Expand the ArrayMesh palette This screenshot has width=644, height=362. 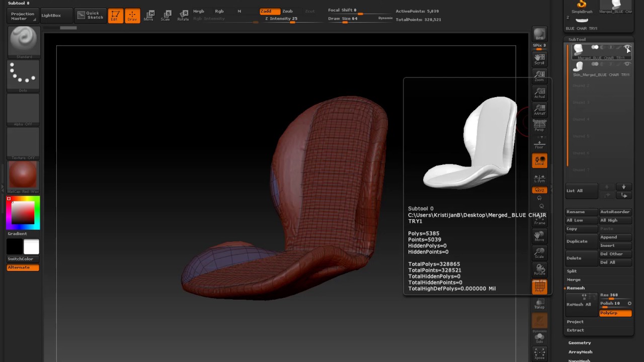point(580,352)
